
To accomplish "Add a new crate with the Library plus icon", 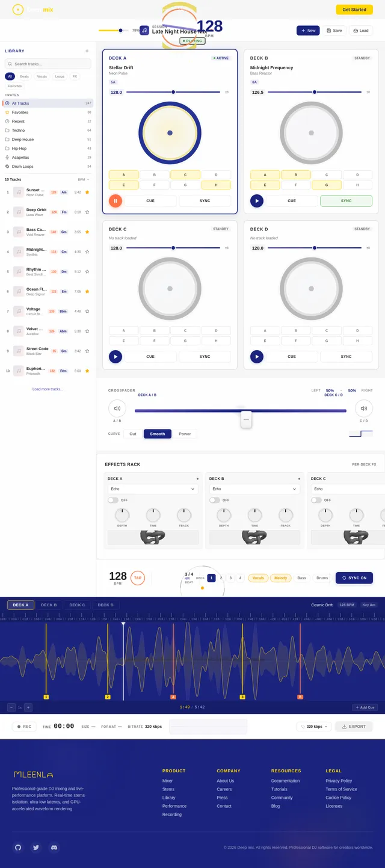I will point(87,51).
